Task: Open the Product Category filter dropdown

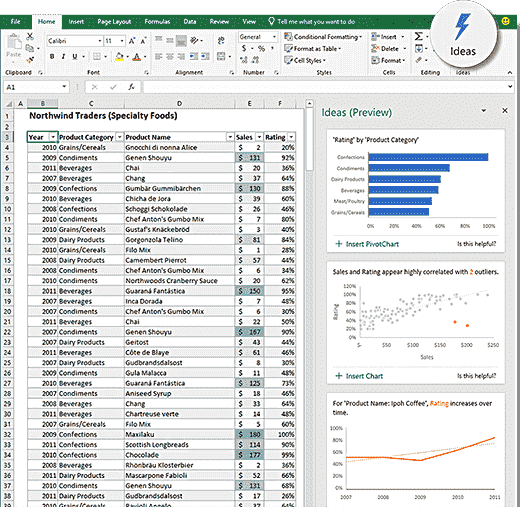Action: click(x=119, y=137)
